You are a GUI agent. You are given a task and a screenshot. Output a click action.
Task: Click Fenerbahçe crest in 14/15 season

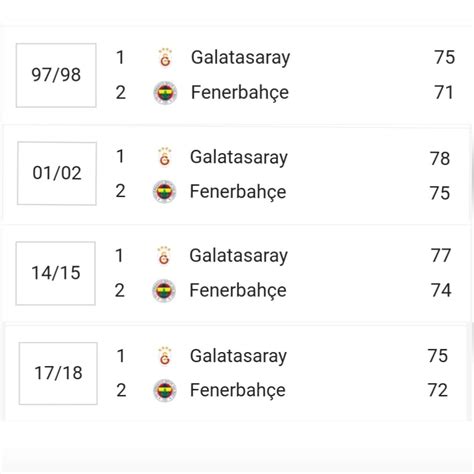(164, 290)
